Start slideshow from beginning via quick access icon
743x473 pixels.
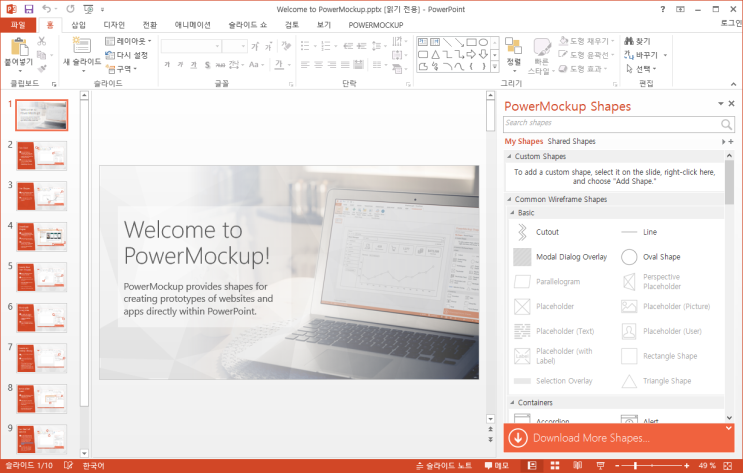tap(88, 9)
